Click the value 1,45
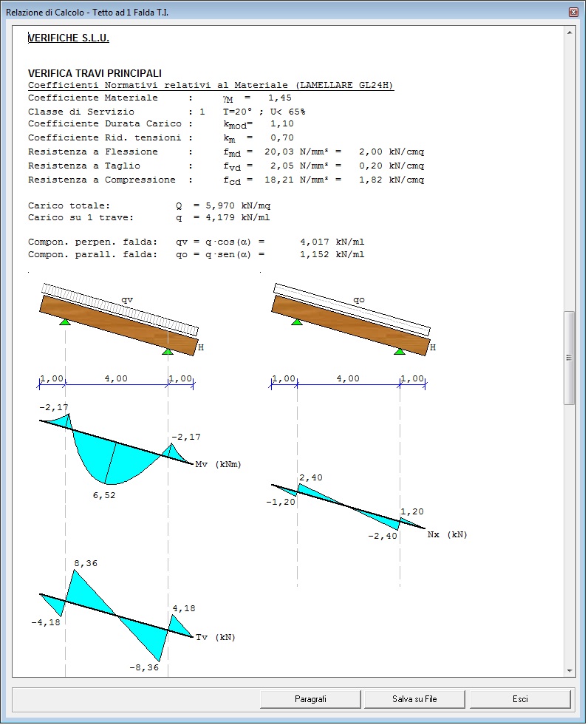This screenshot has width=588, height=725. [x=280, y=98]
